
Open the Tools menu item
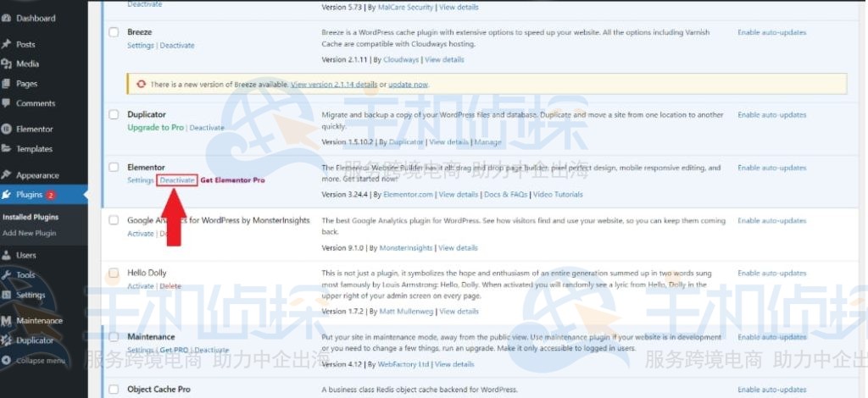tap(25, 274)
